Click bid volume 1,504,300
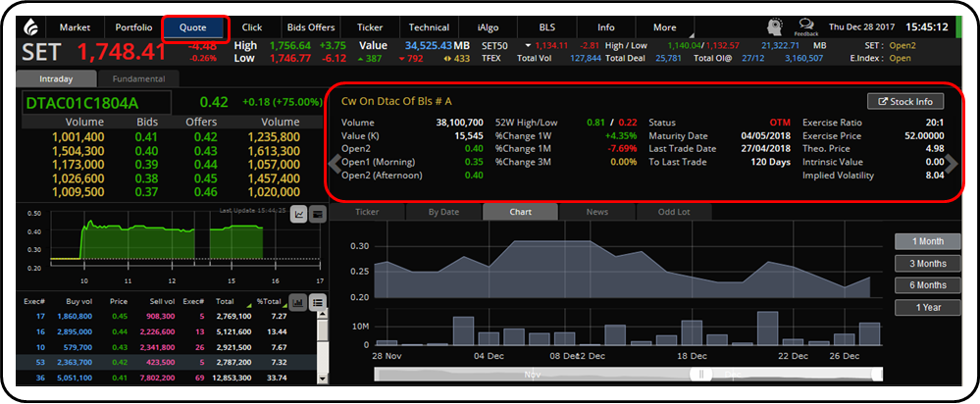Image resolution: width=980 pixels, height=404 pixels. (x=78, y=150)
